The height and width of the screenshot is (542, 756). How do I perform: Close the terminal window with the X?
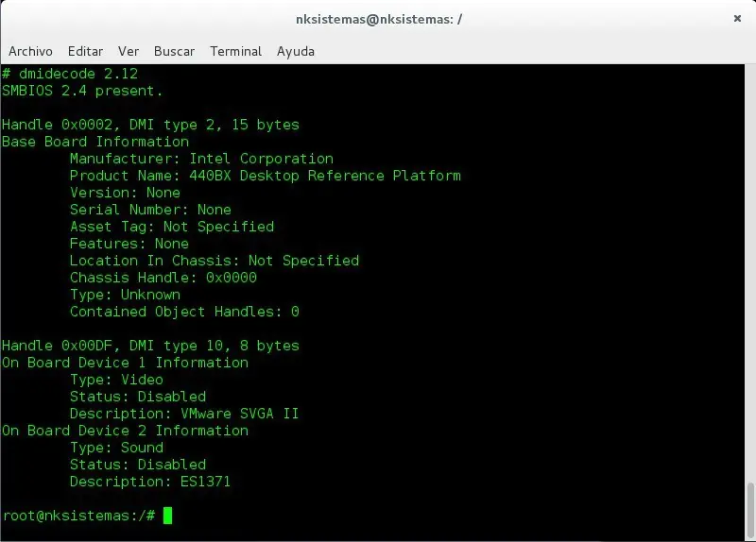coord(737,18)
